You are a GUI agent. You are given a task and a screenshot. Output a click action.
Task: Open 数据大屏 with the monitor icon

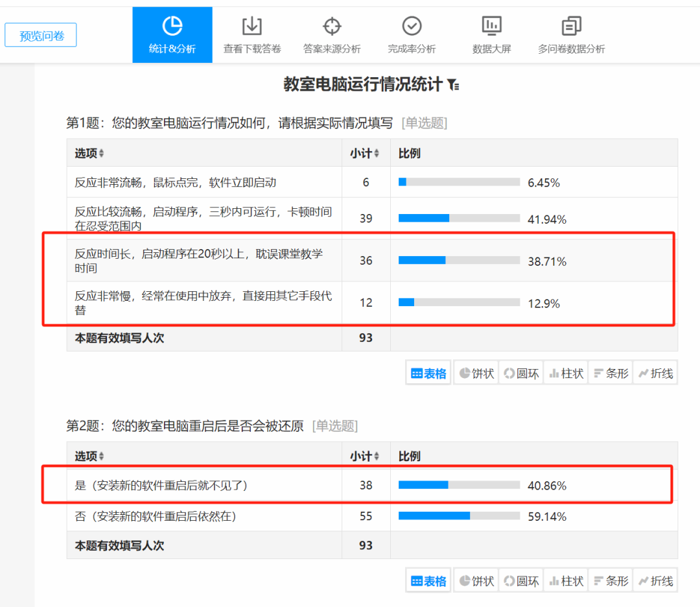491,28
